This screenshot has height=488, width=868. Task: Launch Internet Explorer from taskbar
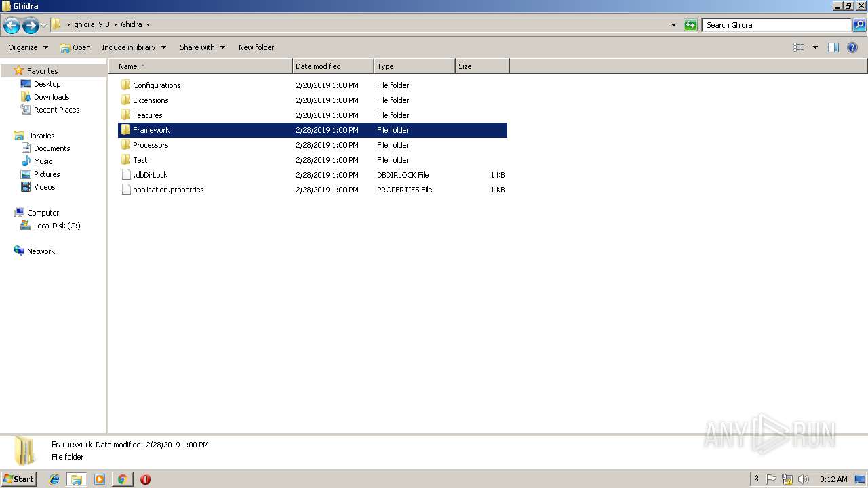coord(54,479)
